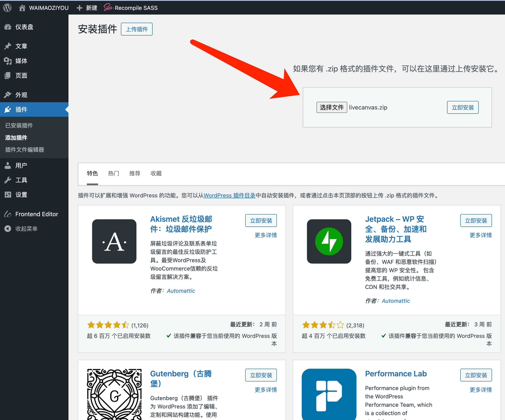This screenshot has height=420, width=505.
Task: Click 选择文件 file chooser button
Action: click(331, 107)
